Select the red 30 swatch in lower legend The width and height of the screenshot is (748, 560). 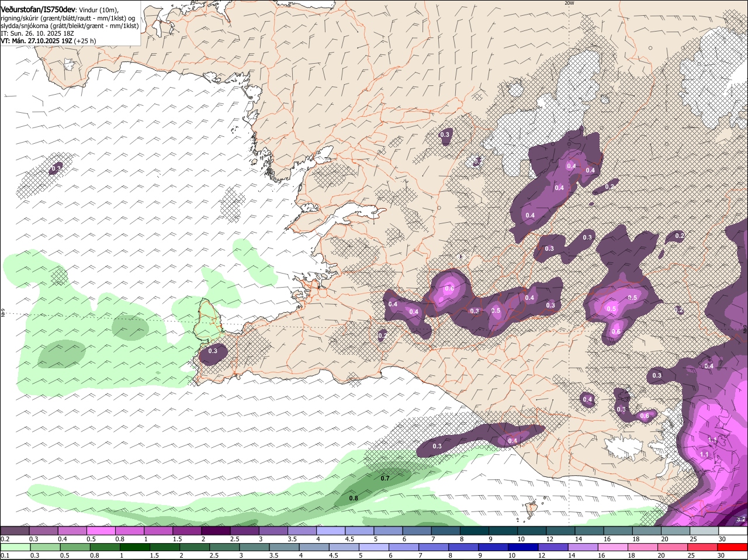click(x=733, y=547)
